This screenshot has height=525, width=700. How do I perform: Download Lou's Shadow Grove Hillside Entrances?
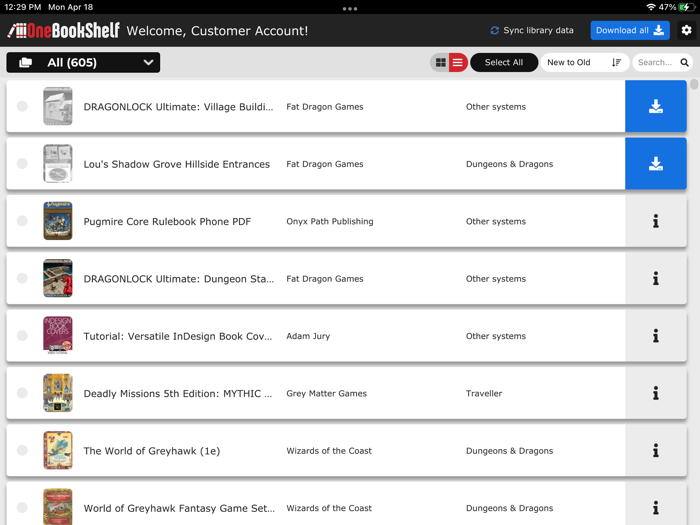pos(655,163)
